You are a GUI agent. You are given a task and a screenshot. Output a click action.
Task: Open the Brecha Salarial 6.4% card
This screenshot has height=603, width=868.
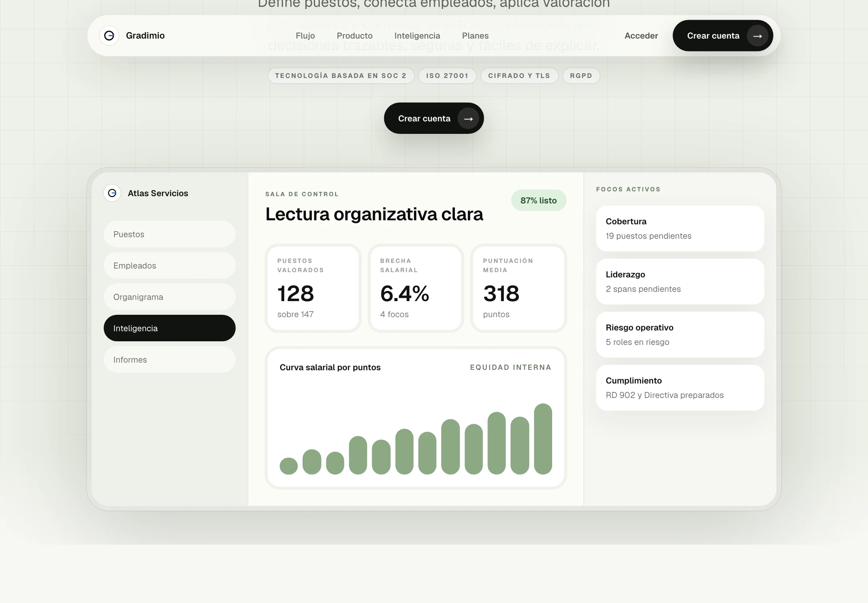416,288
